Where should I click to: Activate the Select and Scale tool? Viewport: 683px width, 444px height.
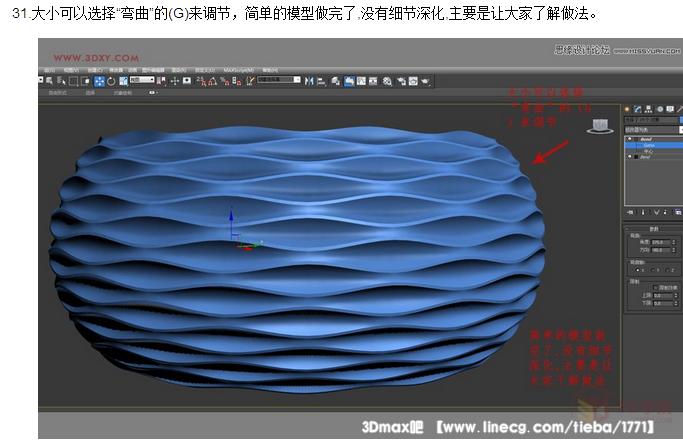tap(123, 81)
